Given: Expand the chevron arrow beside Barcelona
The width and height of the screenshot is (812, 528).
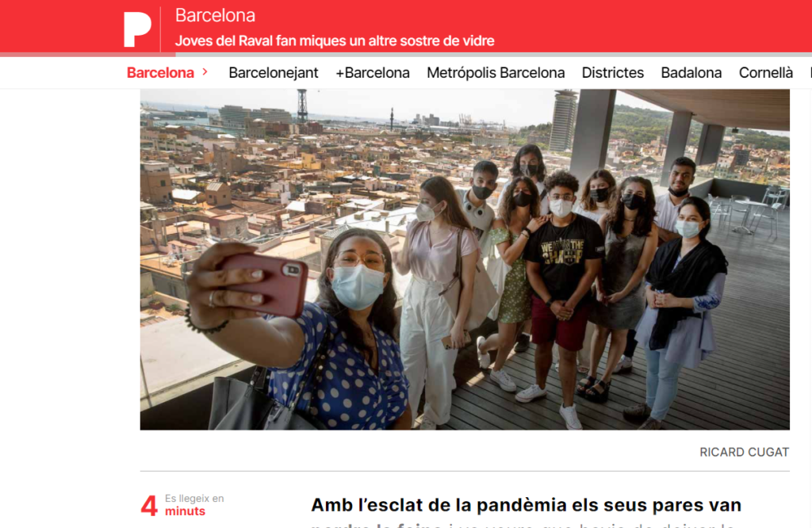Looking at the screenshot, I should coord(205,72).
